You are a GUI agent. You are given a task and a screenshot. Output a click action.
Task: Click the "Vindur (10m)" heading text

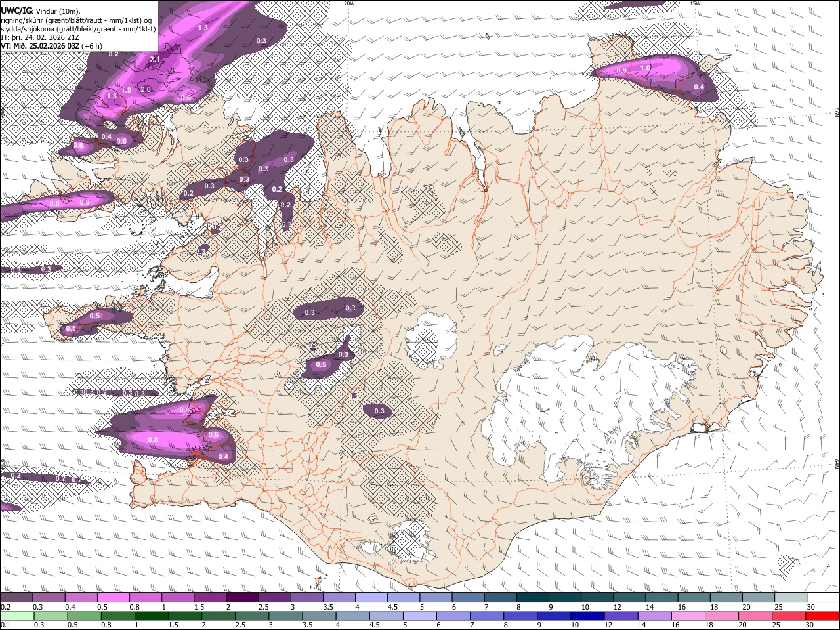click(60, 11)
